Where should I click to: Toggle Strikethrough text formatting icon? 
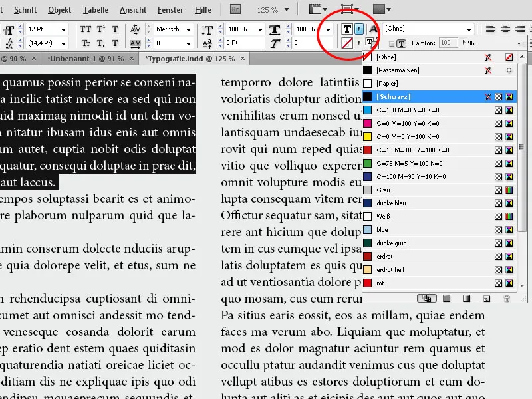pyautogui.click(x=115, y=43)
